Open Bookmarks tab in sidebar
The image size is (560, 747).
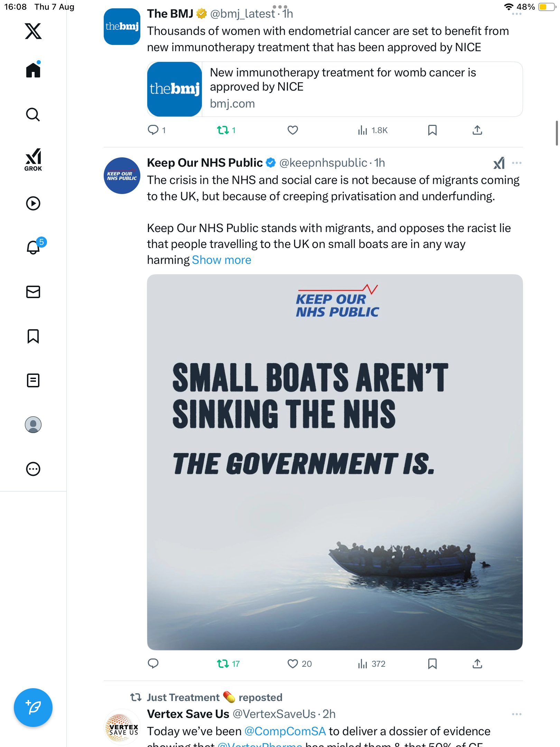33,336
